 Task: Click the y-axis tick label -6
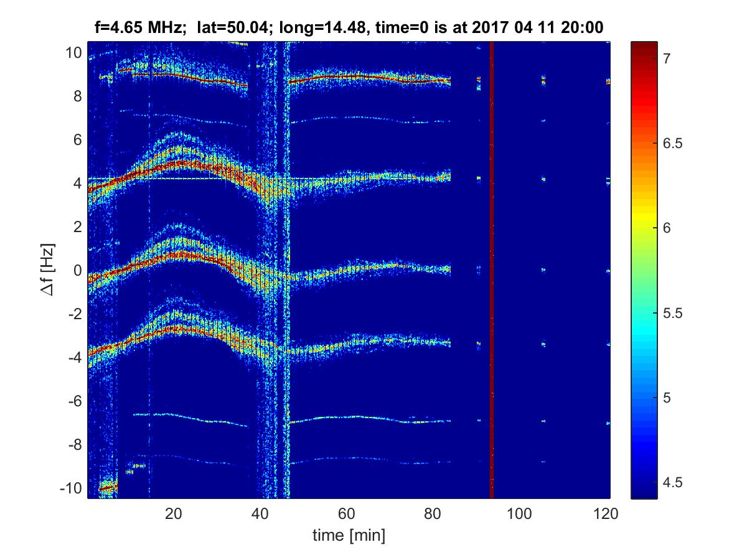tap(73, 401)
